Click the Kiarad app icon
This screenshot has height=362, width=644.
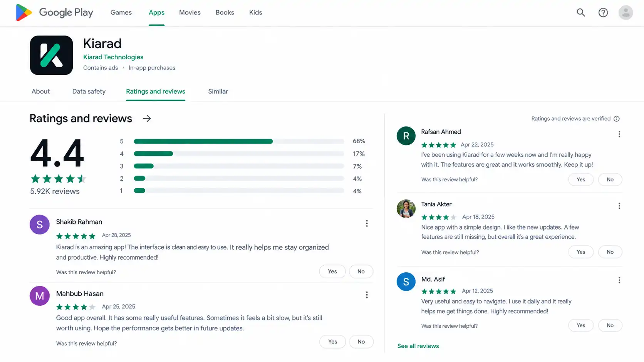[51, 55]
